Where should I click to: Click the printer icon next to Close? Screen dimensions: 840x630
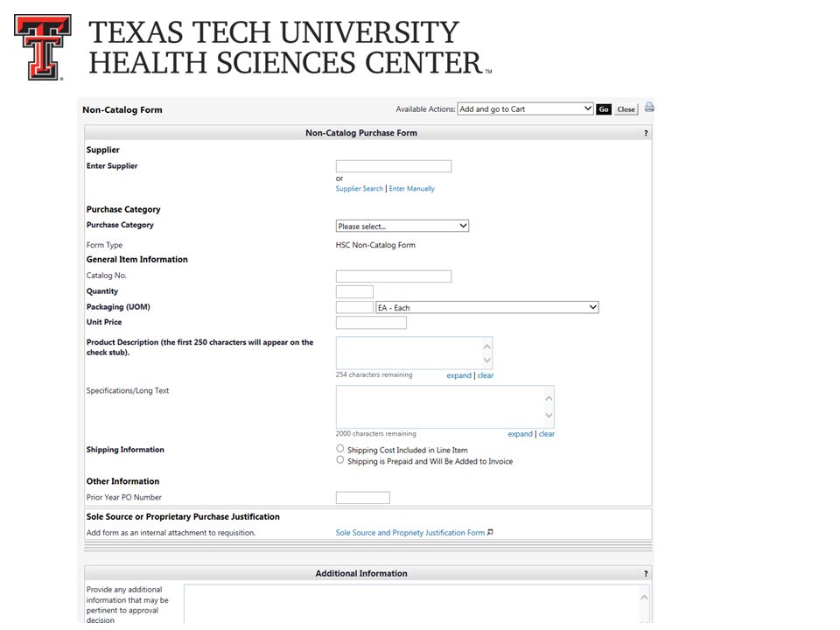click(648, 108)
